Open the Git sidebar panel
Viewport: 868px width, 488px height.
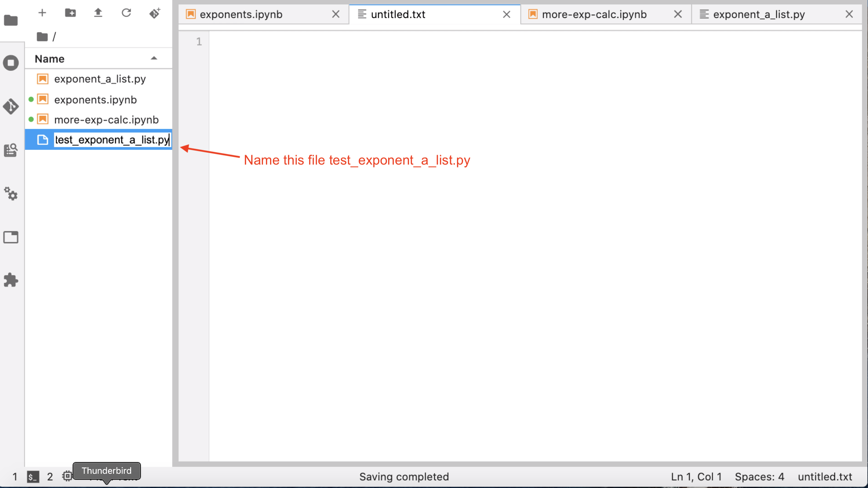coord(11,107)
